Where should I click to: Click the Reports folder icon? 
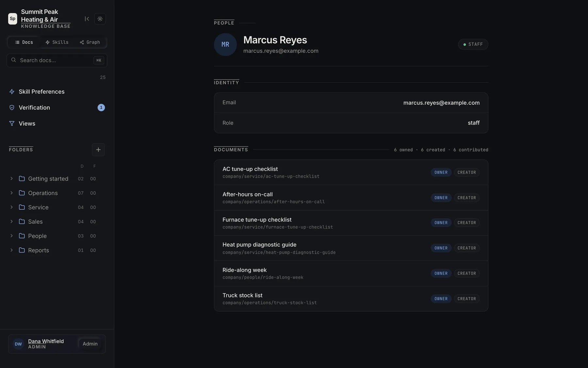click(x=22, y=250)
